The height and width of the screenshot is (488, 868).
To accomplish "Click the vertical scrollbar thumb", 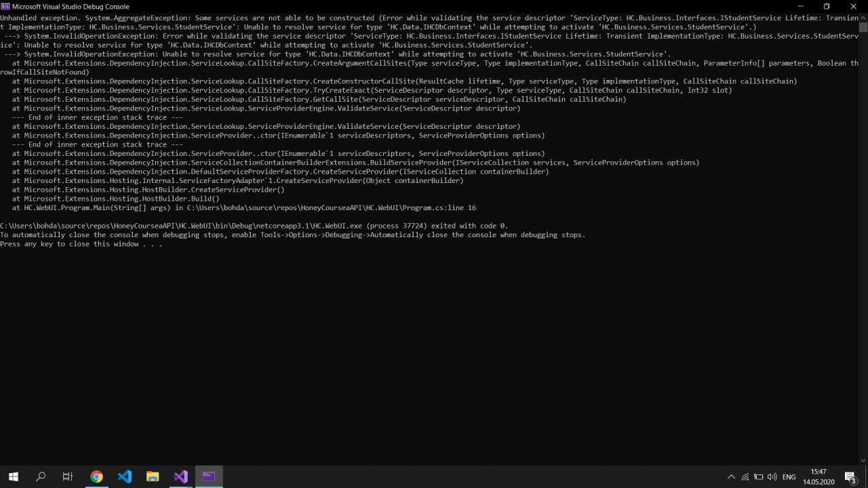I will click(x=863, y=27).
